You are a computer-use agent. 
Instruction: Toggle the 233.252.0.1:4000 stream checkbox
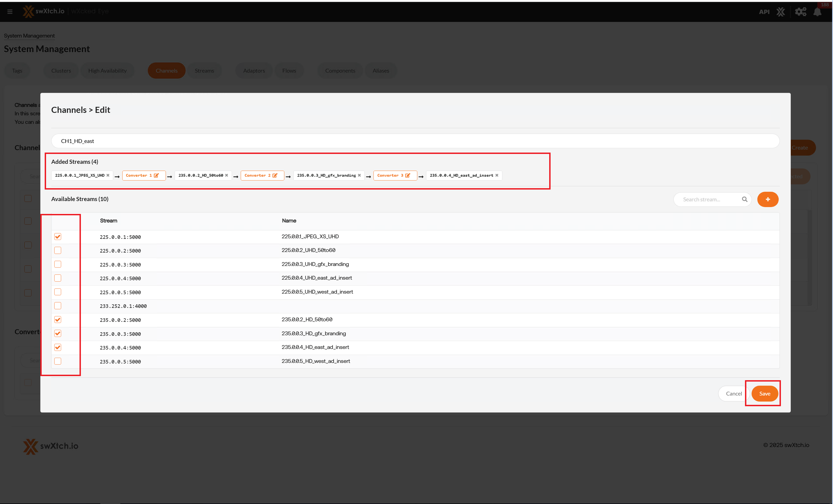point(58,306)
